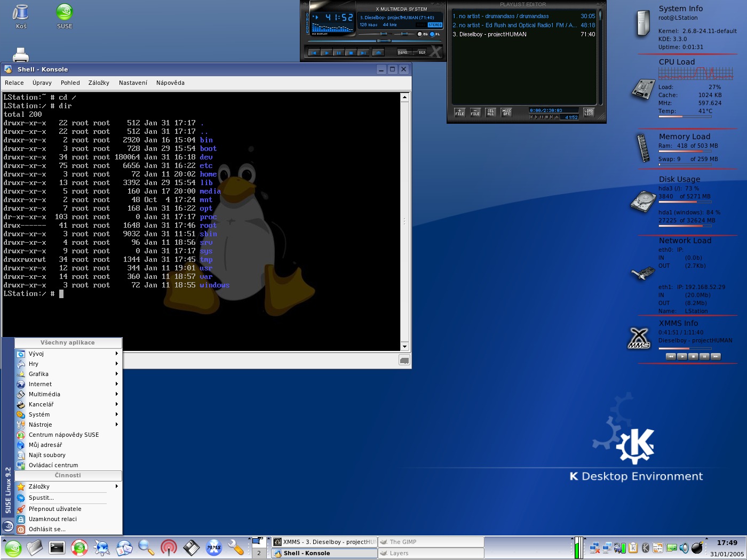Select playlist track 1 drumandass

(524, 16)
